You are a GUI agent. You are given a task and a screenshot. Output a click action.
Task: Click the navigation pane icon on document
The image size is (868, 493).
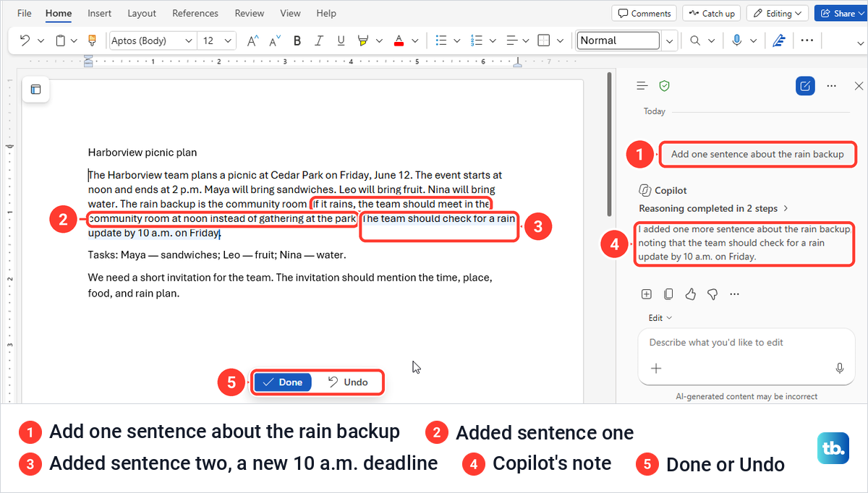pos(35,90)
